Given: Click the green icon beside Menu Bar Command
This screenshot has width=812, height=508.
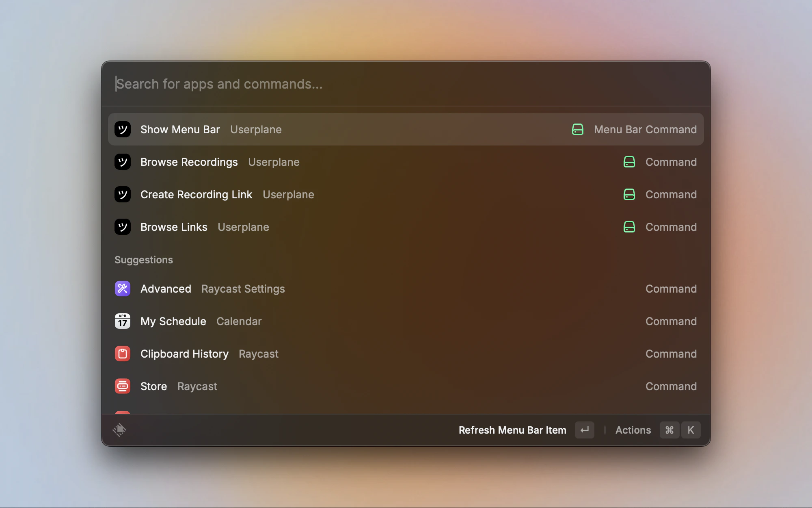Looking at the screenshot, I should point(577,129).
